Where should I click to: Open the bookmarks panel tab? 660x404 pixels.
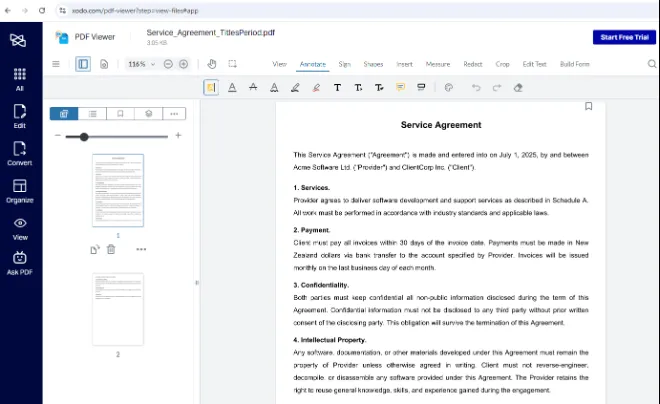pyautogui.click(x=120, y=114)
